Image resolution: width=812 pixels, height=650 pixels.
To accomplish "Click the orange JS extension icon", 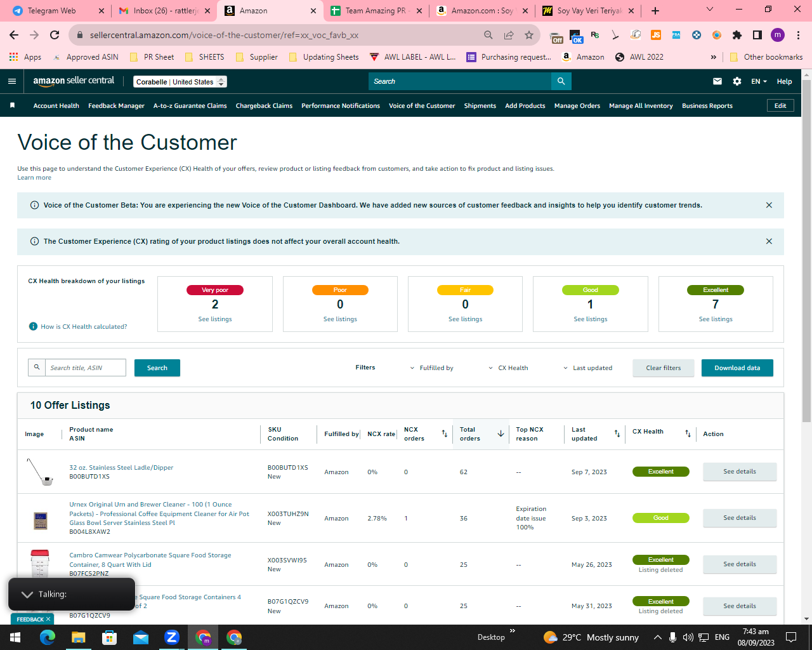I will point(656,35).
